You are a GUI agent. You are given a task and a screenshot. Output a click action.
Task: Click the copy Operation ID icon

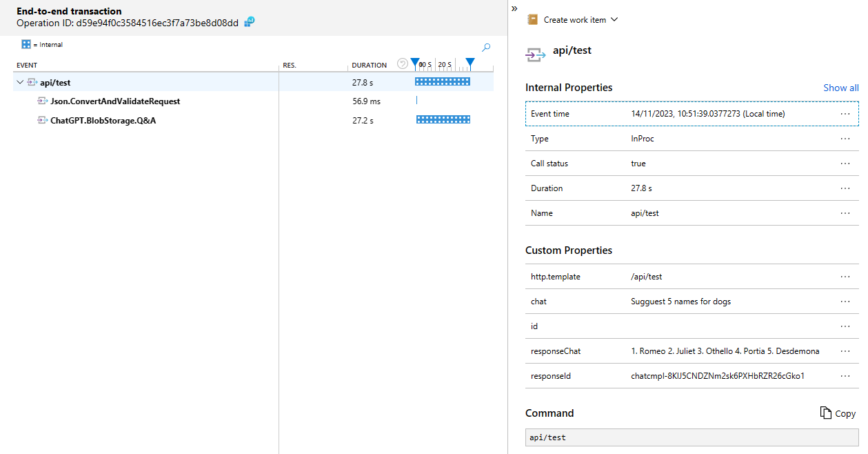250,22
